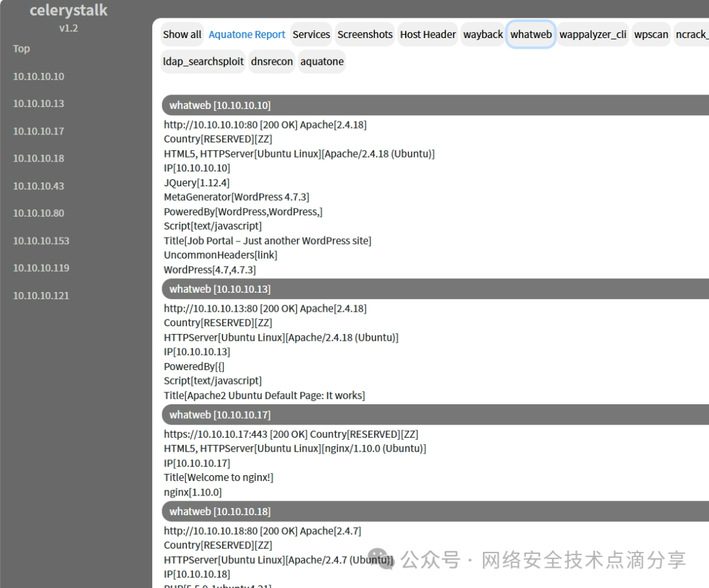The height and width of the screenshot is (588, 709).
Task: Click the WordPress[4.7,4.7.3] line
Action: 210,270
